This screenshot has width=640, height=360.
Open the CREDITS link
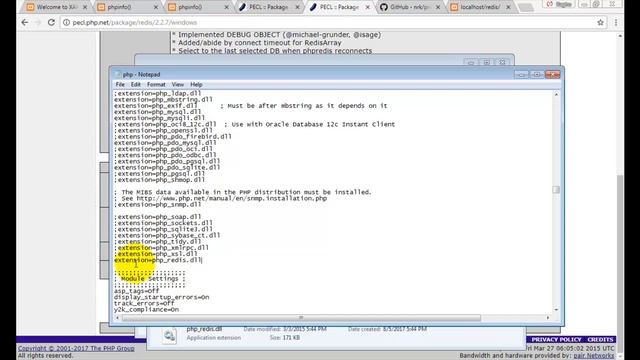600,340
